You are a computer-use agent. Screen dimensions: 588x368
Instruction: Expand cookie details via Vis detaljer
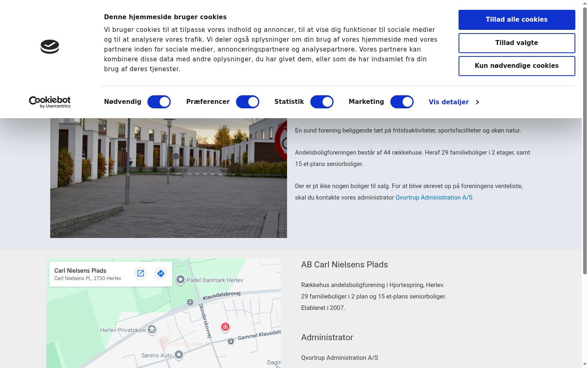454,102
